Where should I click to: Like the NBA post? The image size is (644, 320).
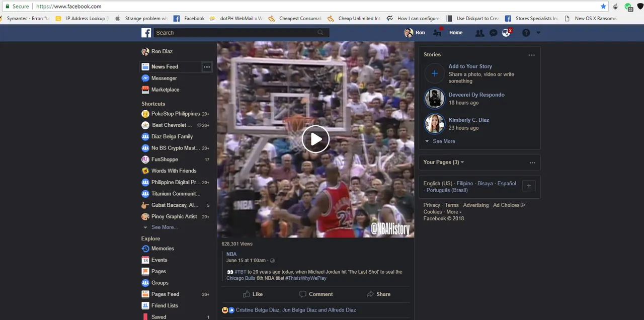(253, 294)
